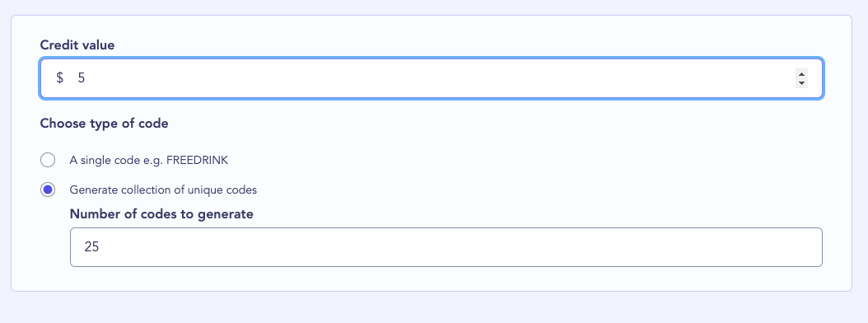Viewport: 868px width, 323px height.
Task: Click the "Number of codes to generate" label
Action: pyautogui.click(x=161, y=214)
